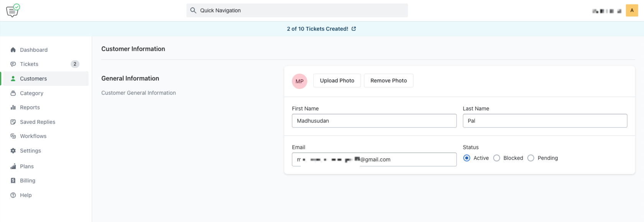The width and height of the screenshot is (644, 222).
Task: Go to the Billing page
Action: point(28,181)
